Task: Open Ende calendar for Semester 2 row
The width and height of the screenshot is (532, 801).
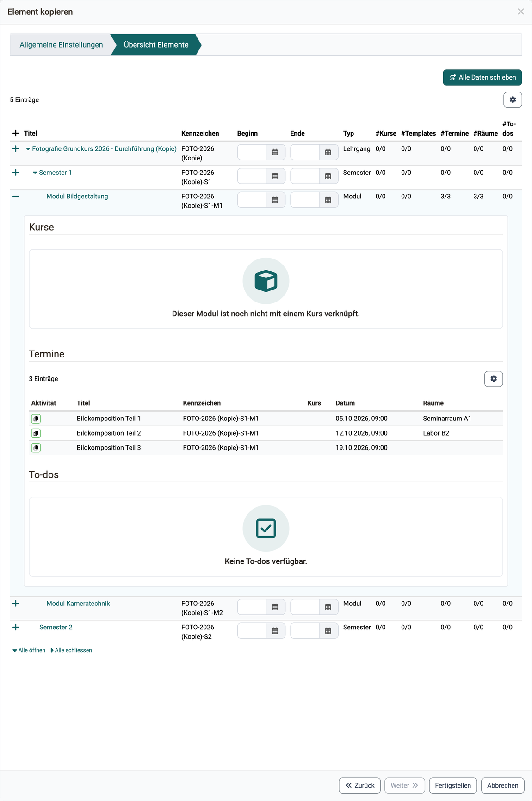Action: [328, 631]
